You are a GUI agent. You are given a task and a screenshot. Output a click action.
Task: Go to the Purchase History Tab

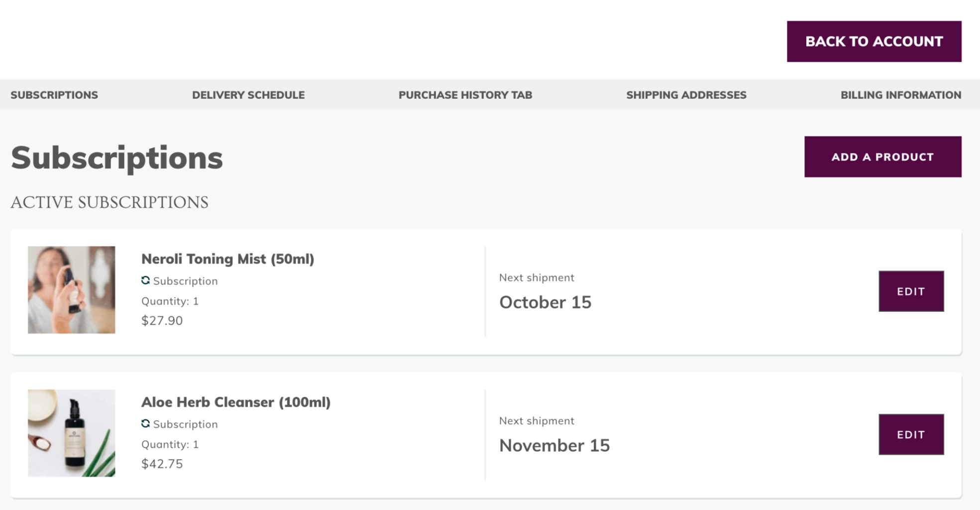(465, 95)
